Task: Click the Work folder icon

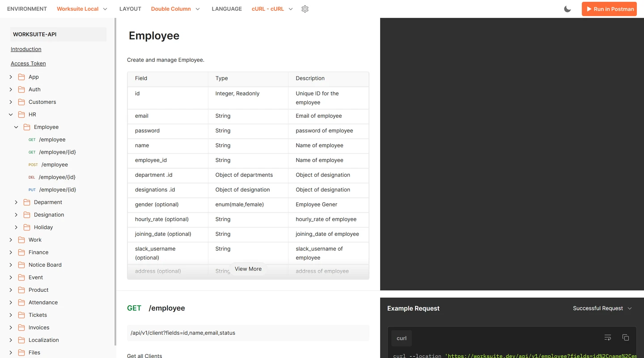Action: point(21,240)
